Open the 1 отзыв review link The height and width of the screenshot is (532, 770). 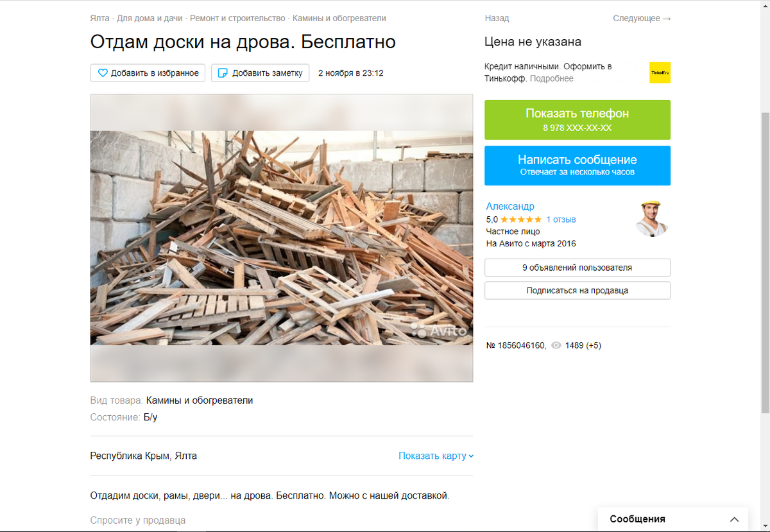[x=561, y=219]
